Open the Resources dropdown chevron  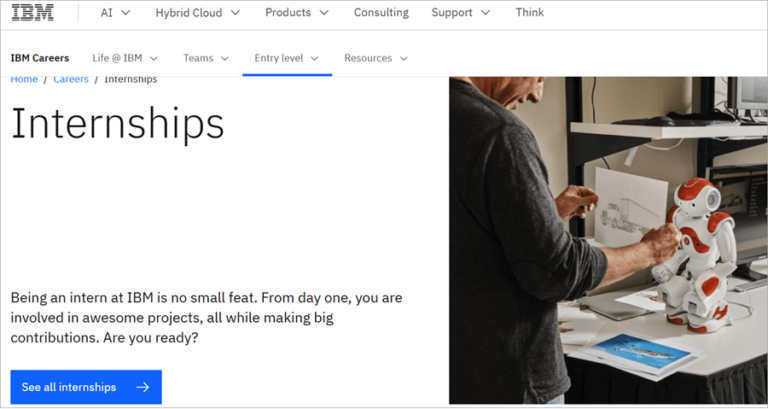pos(404,58)
